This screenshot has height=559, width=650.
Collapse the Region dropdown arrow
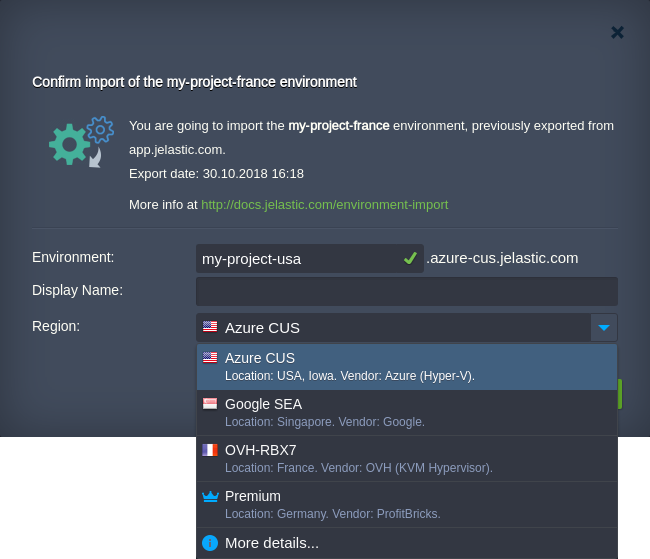604,328
